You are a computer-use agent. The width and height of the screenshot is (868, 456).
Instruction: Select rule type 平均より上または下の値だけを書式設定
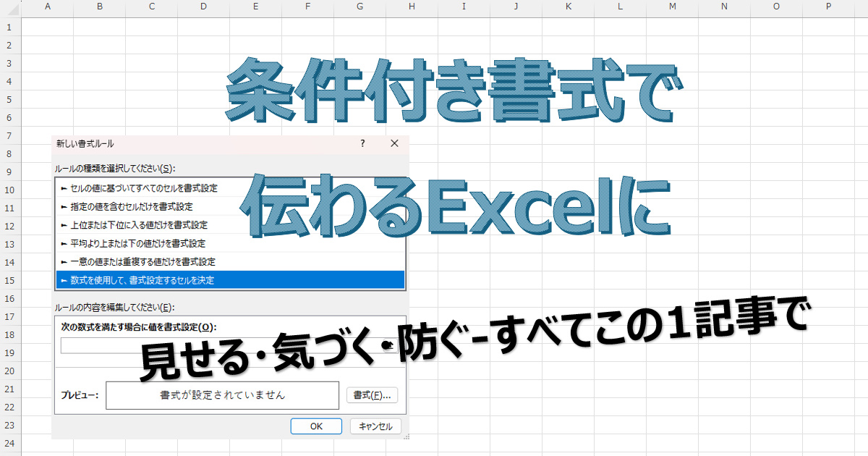[230, 243]
